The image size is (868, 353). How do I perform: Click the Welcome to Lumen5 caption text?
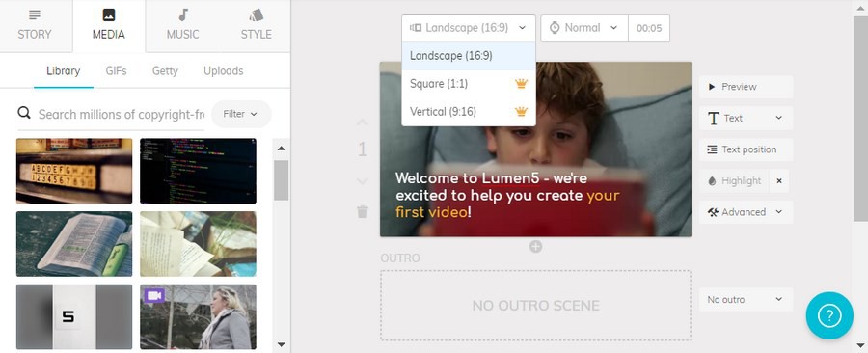click(x=507, y=195)
